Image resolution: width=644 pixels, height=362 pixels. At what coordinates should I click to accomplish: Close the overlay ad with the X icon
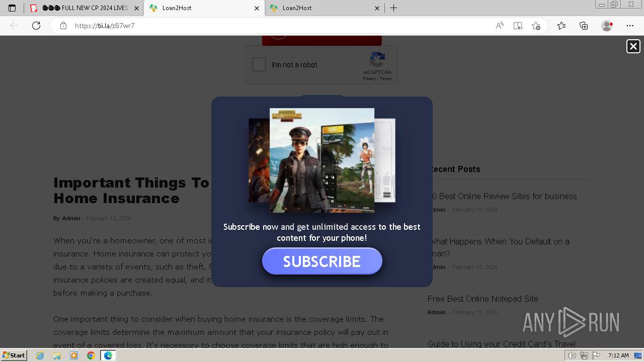point(633,46)
